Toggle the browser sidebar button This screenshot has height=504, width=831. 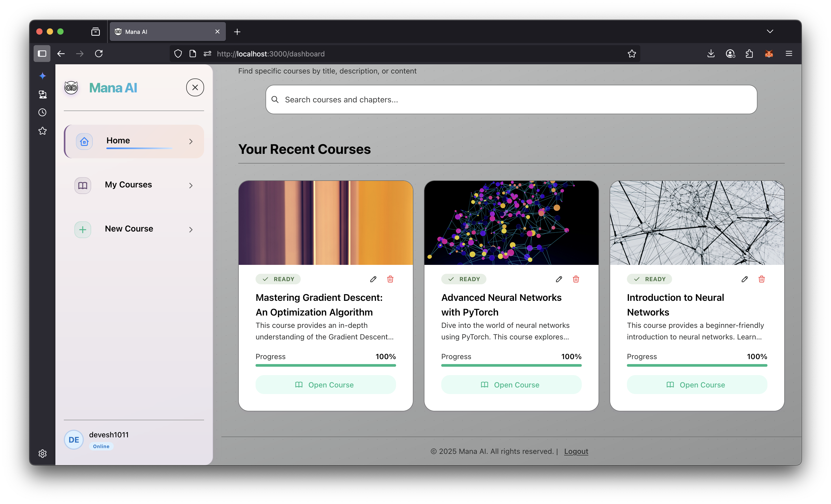point(42,54)
